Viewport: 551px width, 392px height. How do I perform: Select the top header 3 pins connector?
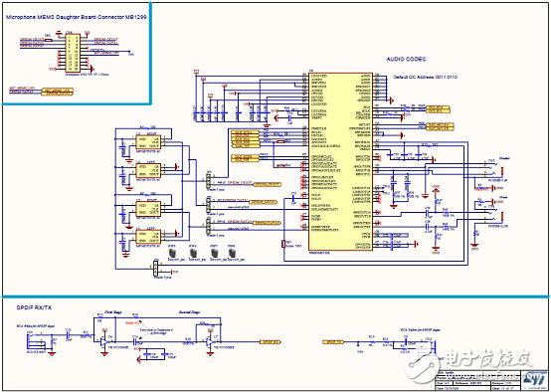tap(209, 181)
